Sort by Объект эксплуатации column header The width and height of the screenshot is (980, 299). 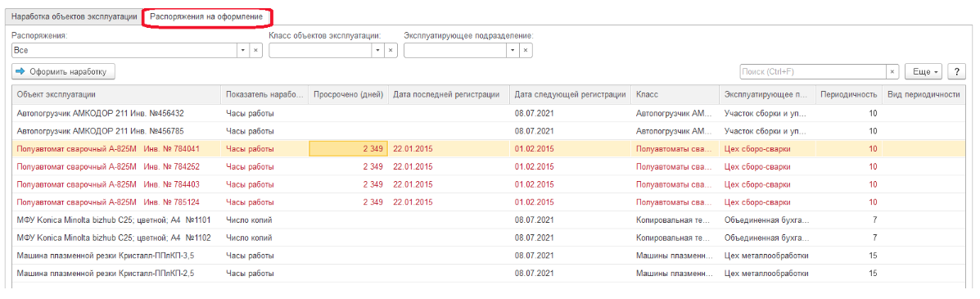[x=117, y=94]
